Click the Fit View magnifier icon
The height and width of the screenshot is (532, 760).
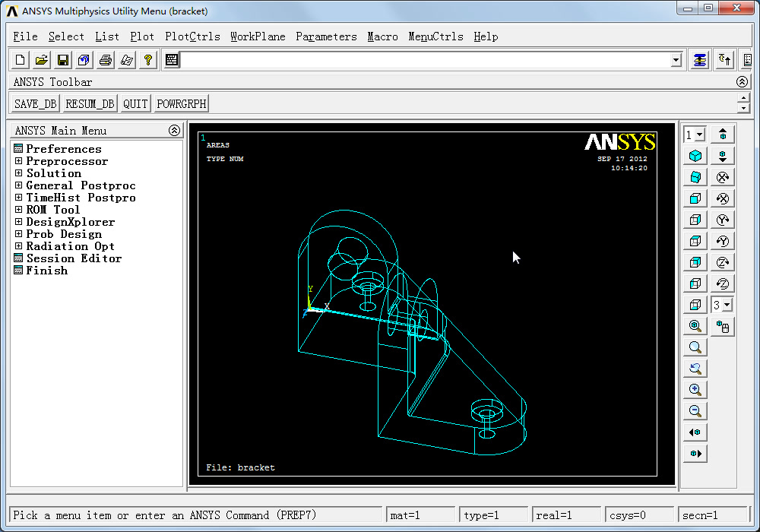pyautogui.click(x=695, y=326)
